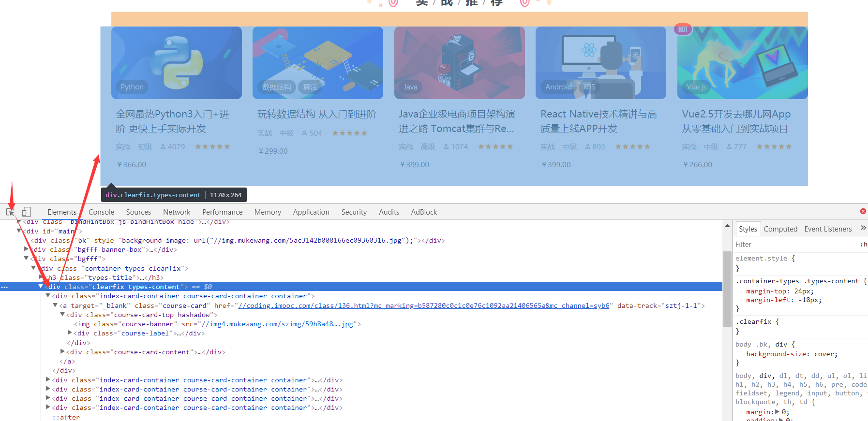Click the star rating of Vue2.5 course
Image resolution: width=868 pixels, height=421 pixels.
click(774, 146)
